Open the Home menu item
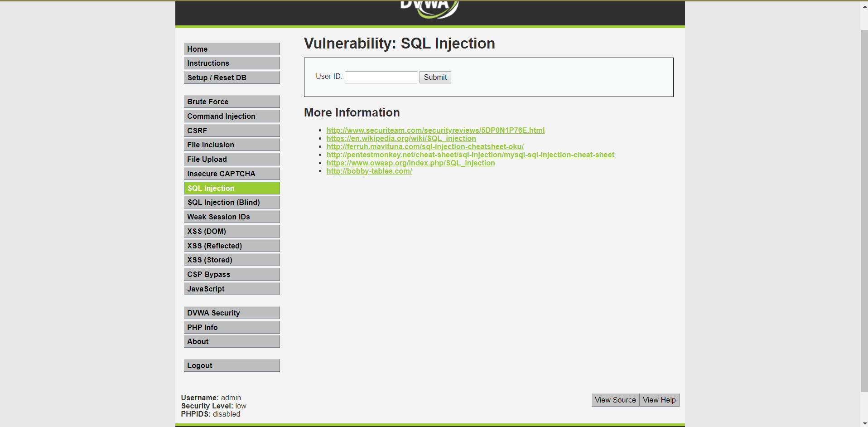Viewport: 868px width, 427px height. tap(232, 49)
